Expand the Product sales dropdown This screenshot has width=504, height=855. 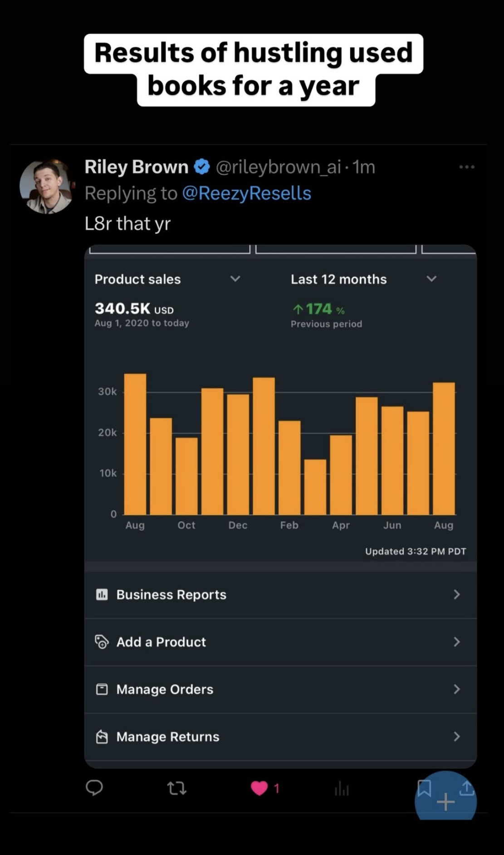click(x=235, y=279)
